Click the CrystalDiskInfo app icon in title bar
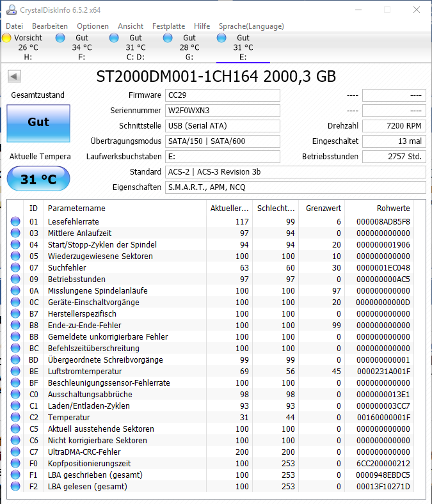 [12, 10]
